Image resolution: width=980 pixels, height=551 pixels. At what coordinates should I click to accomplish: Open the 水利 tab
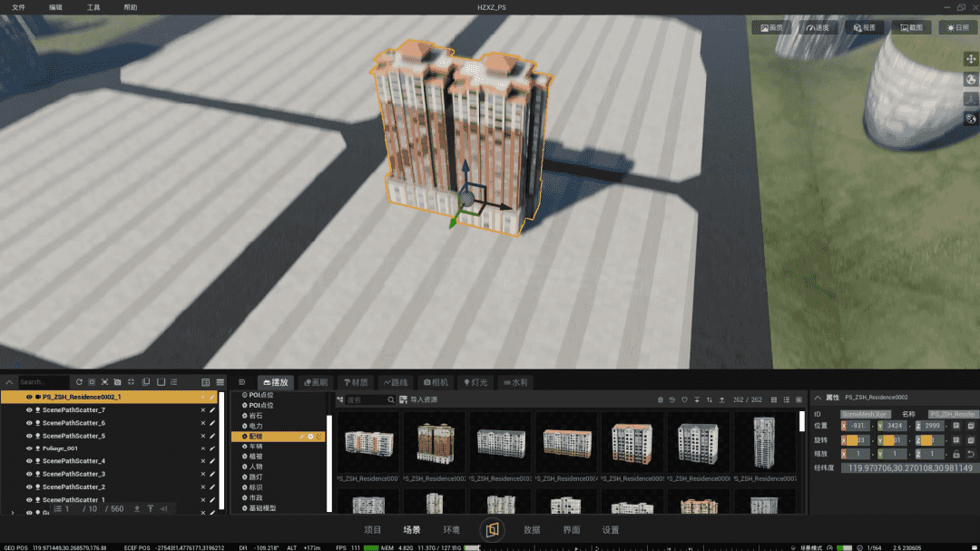pyautogui.click(x=515, y=382)
